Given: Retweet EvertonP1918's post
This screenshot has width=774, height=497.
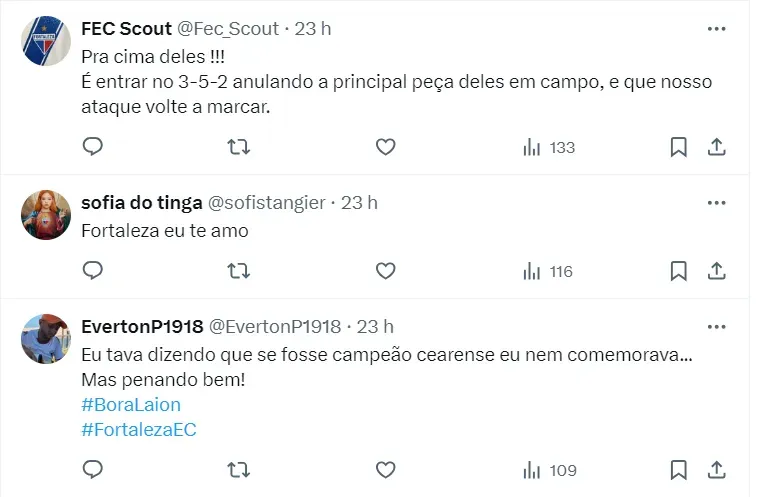Looking at the screenshot, I should coord(239,469).
